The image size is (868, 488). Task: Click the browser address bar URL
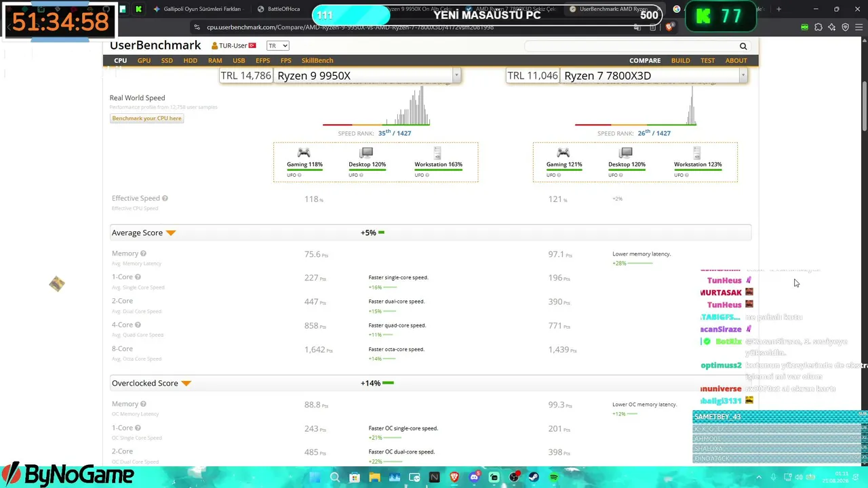point(350,27)
